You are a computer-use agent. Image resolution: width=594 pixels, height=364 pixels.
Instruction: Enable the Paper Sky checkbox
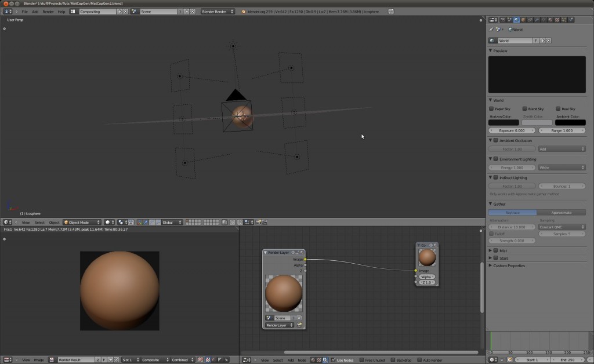pos(491,108)
